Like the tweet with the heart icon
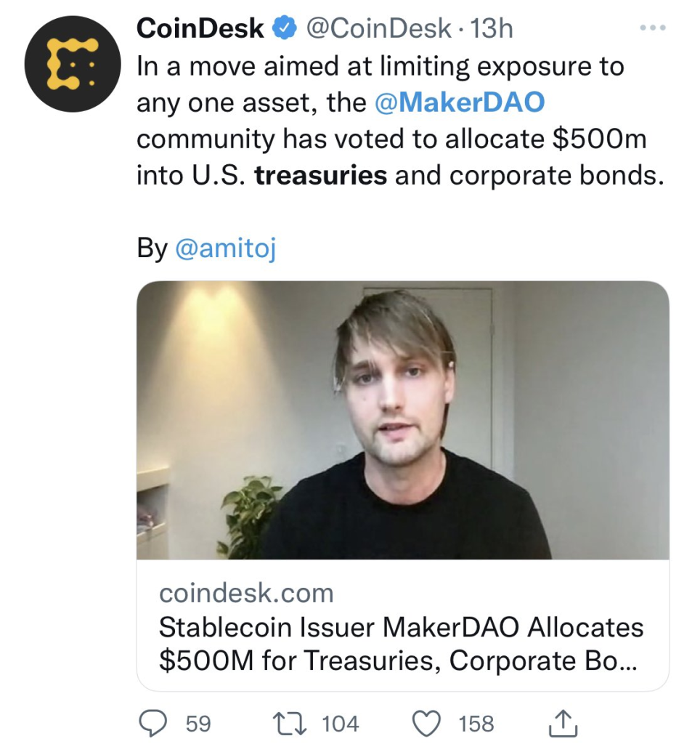 coord(426,724)
